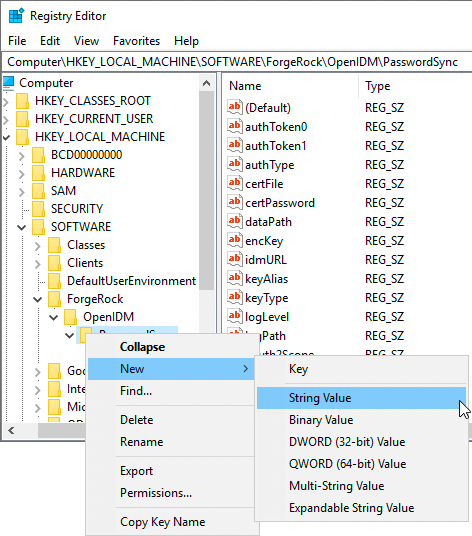Choose String Value from the New submenu
Image resolution: width=472 pixels, height=536 pixels.
coord(361,398)
